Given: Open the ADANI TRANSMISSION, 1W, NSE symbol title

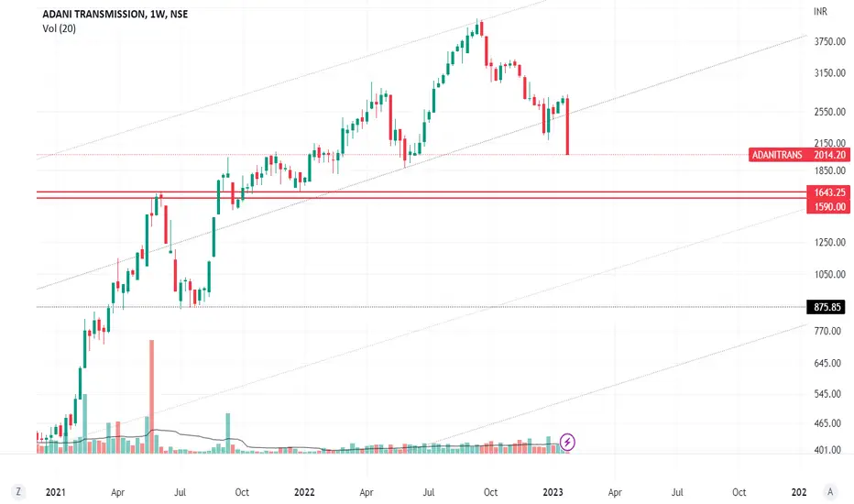Looking at the screenshot, I should tap(115, 14).
